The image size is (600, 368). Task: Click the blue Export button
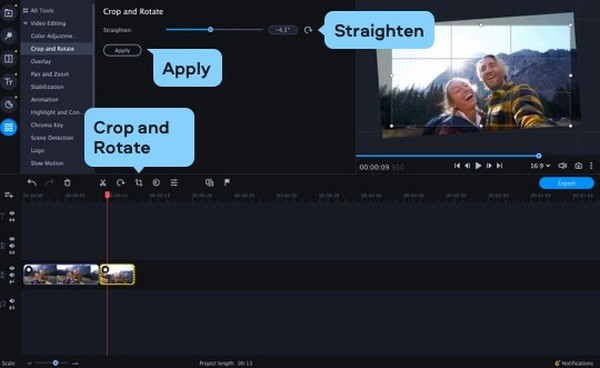click(567, 183)
